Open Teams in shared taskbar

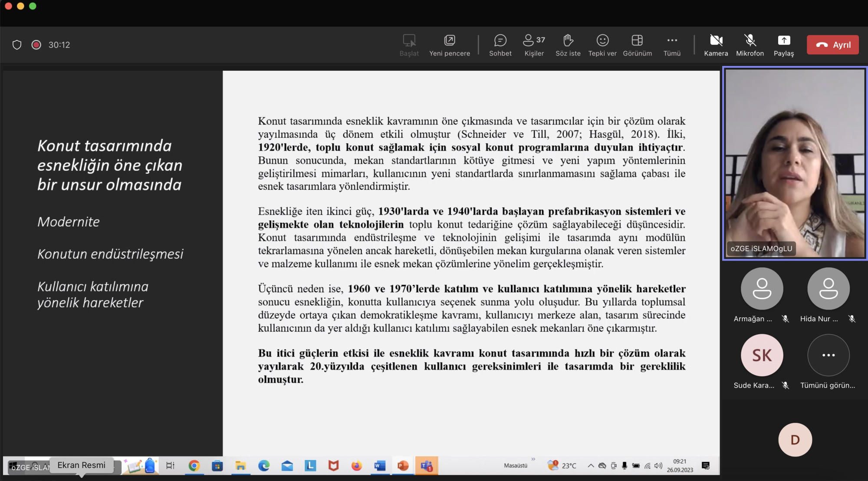click(x=426, y=466)
